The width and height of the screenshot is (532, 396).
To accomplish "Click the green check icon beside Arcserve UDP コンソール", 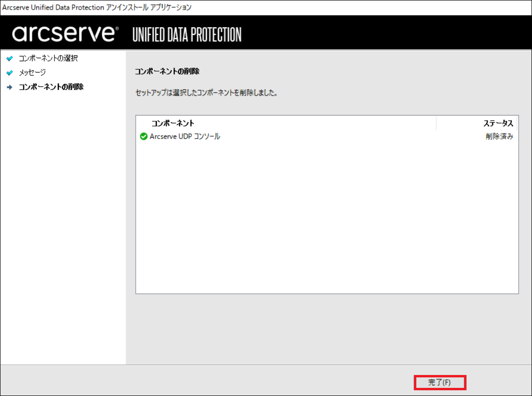I will (143, 136).
